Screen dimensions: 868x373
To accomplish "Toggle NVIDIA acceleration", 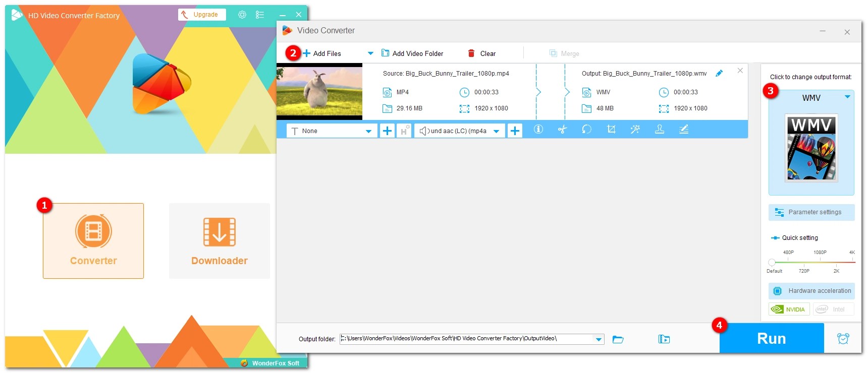I will [789, 309].
